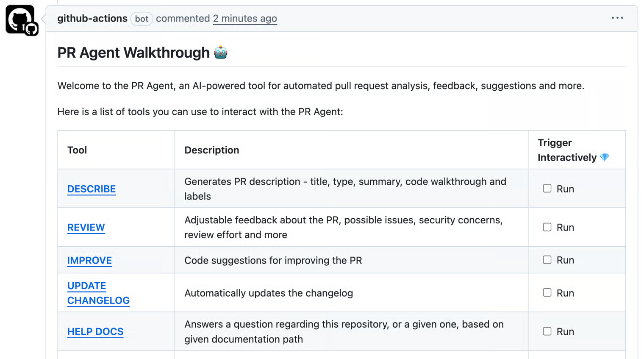Open the comment options ellipsis menu
Image resolution: width=644 pixels, height=359 pixels.
(617, 18)
